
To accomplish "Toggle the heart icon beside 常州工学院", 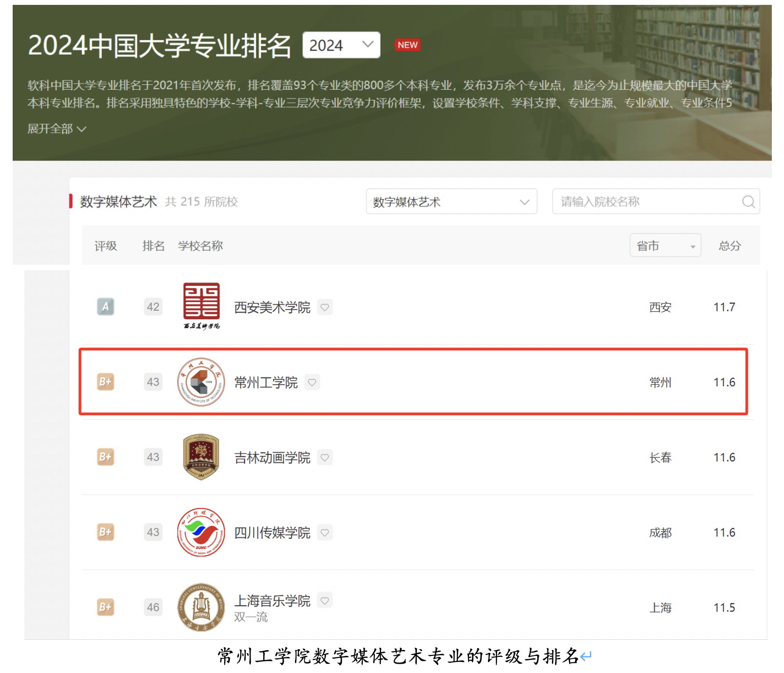I will click(312, 382).
